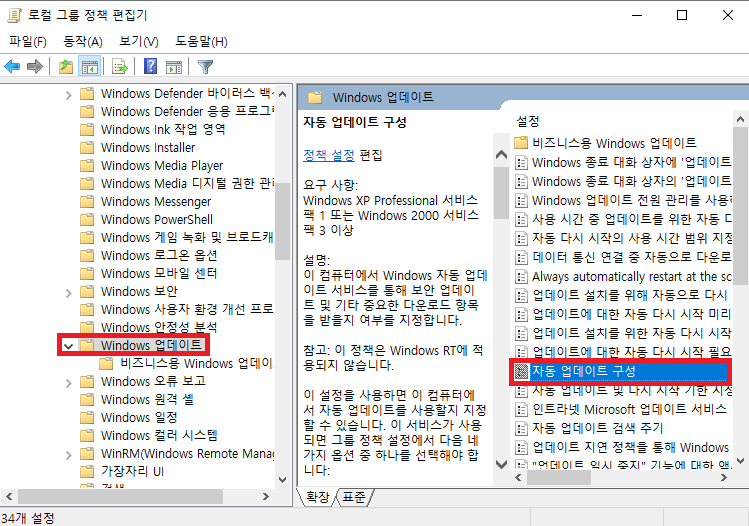Select 데이터 통신 연결 중 자동으로 다운로드 setting

pyautogui.click(x=631, y=257)
